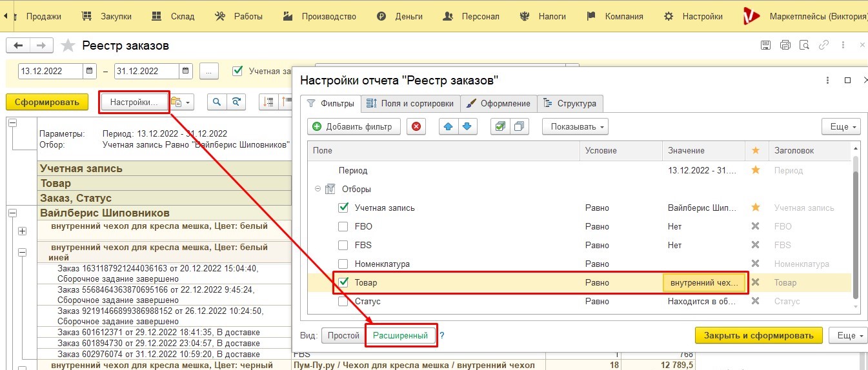Go back with the left arrow button

[18, 46]
